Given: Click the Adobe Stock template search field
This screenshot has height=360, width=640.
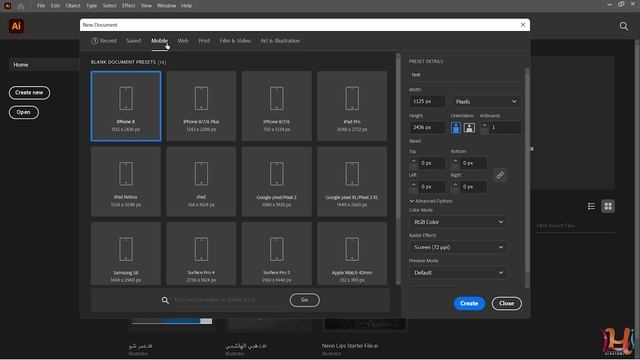Looking at the screenshot, I should pyautogui.click(x=229, y=300).
